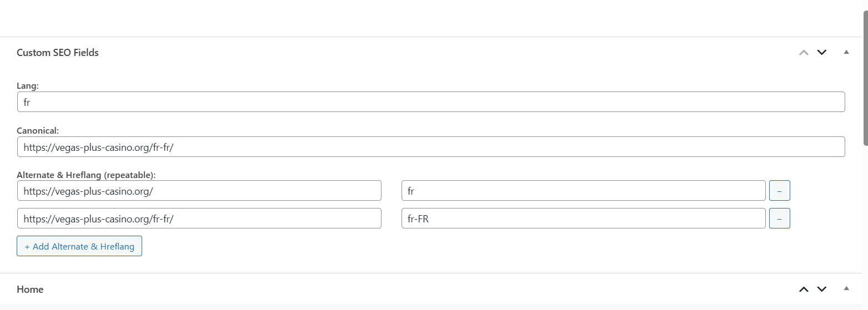Move Custom SEO Fields panel up arrow
The image size is (868, 310).
click(804, 53)
